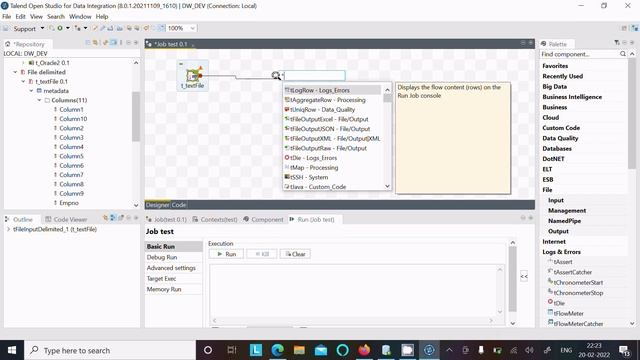Switch to the Contexts(test) tab
Viewport: 640px width, 360px height.
click(215, 220)
